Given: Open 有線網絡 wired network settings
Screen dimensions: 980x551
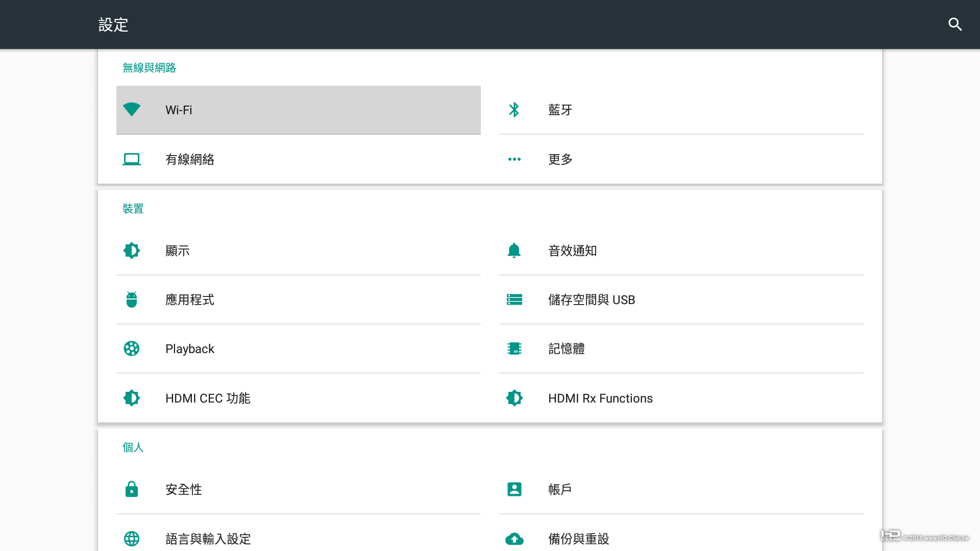Looking at the screenshot, I should point(299,159).
